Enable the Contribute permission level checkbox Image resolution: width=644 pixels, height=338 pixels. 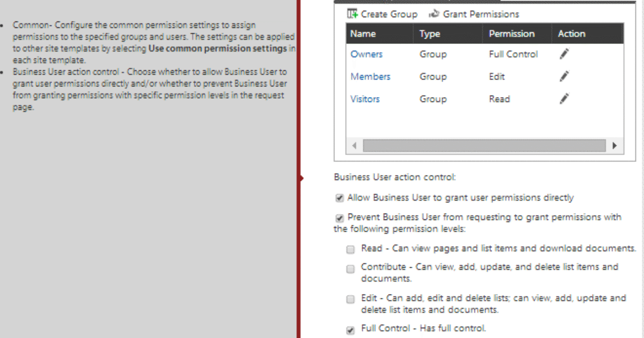pyautogui.click(x=350, y=268)
